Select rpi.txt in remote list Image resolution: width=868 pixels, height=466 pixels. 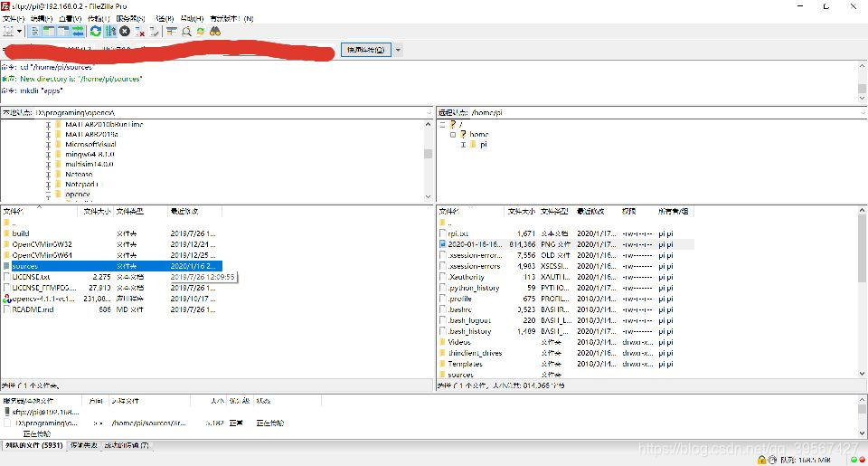tap(458, 233)
